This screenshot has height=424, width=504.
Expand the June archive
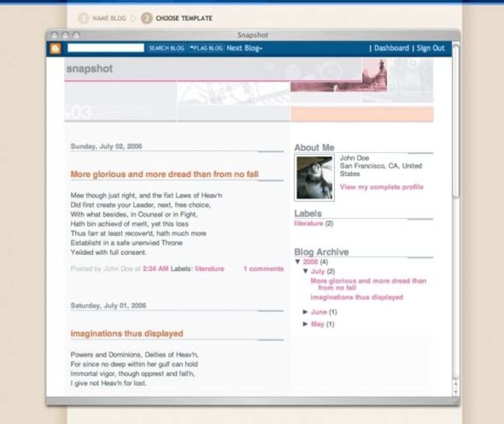[305, 312]
